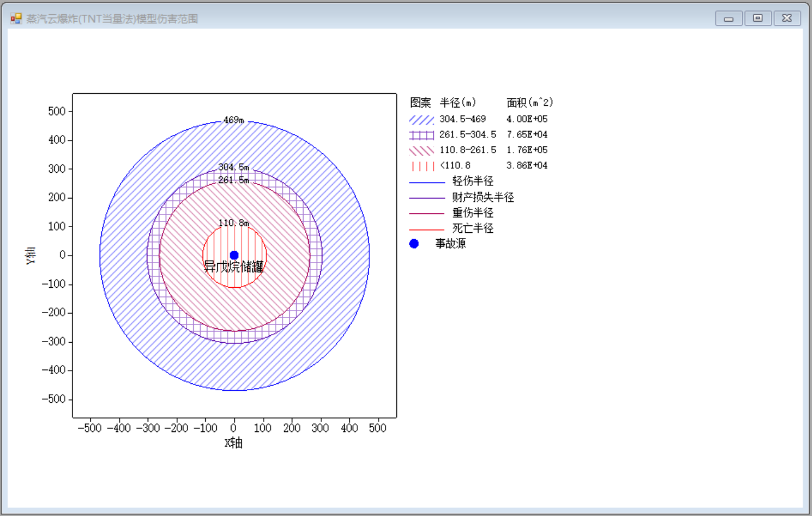This screenshot has height=516, width=812.
Task: Click the <110.8 radius range text
Action: click(455, 165)
